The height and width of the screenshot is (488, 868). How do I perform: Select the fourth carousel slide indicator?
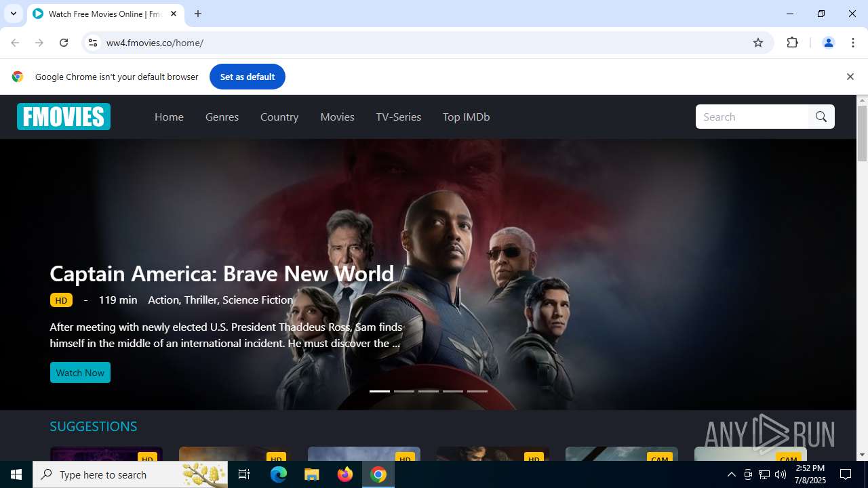(x=453, y=391)
